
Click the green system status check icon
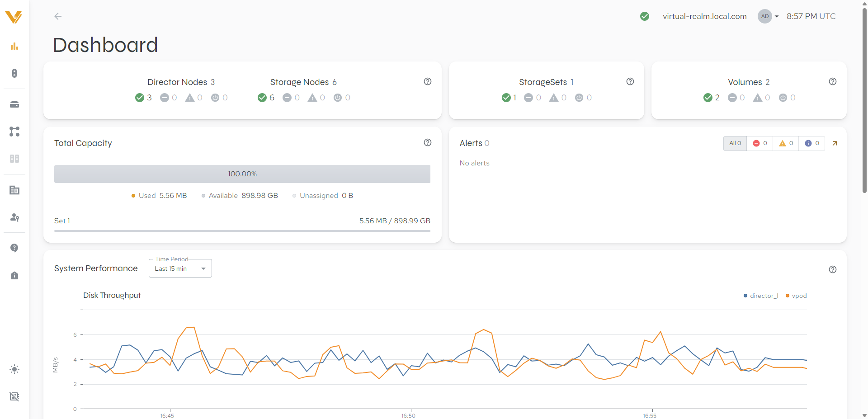(645, 16)
